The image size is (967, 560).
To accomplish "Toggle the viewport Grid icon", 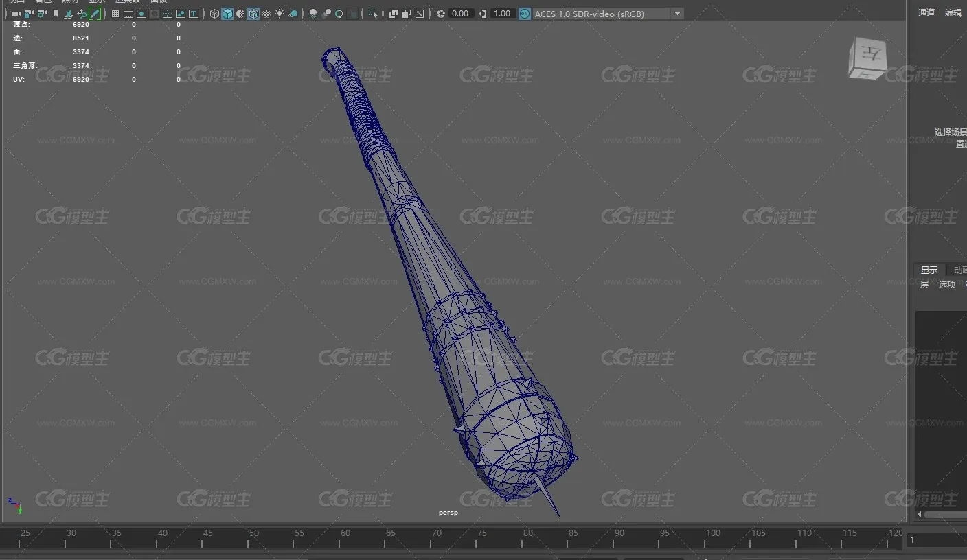I will tap(115, 14).
